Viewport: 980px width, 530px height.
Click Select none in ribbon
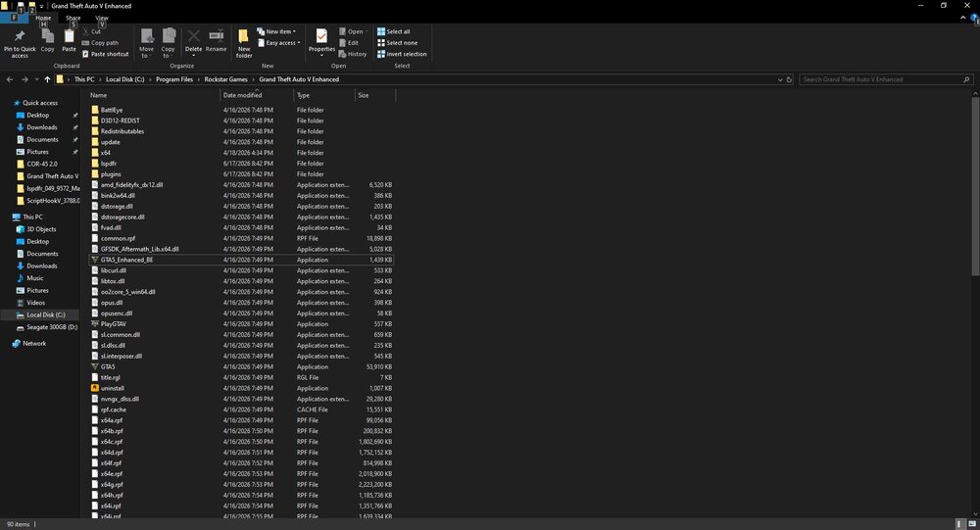(397, 43)
